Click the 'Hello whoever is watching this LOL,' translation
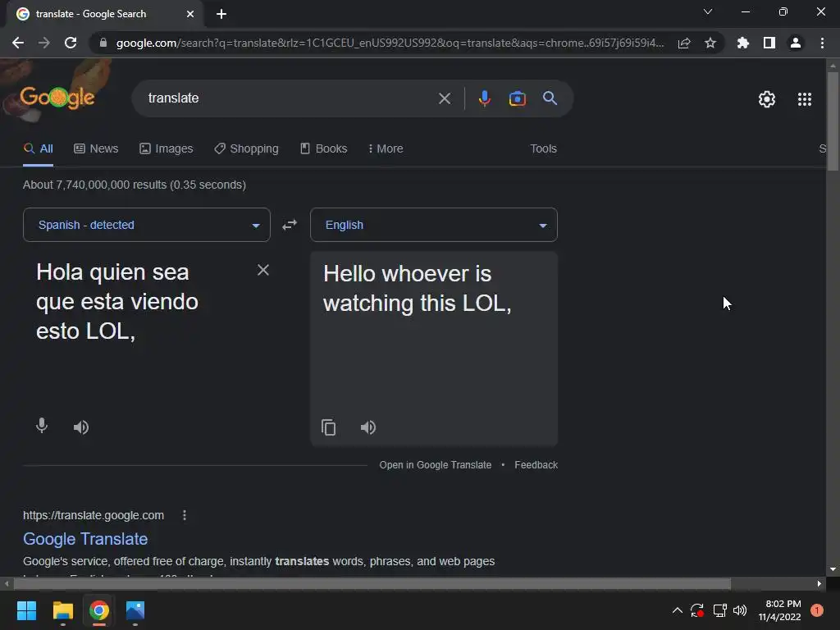The image size is (840, 630). pos(418,289)
